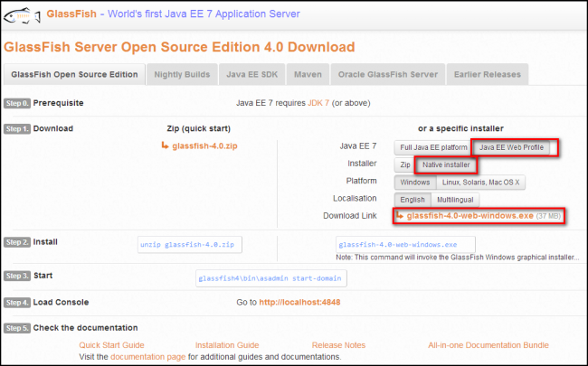Click the Step 3 badge
Image resolution: width=588 pixels, height=366 pixels.
(17, 277)
